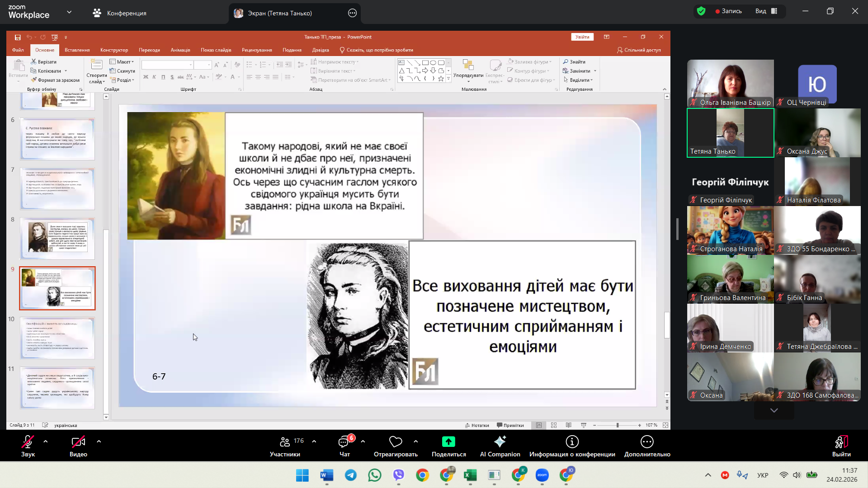Open WhatsApp from Windows taskbar

click(x=375, y=475)
